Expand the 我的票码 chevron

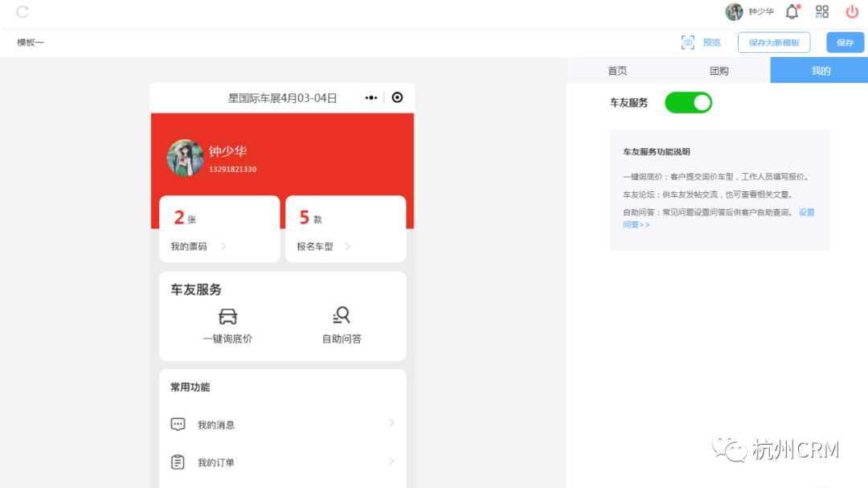coord(223,246)
